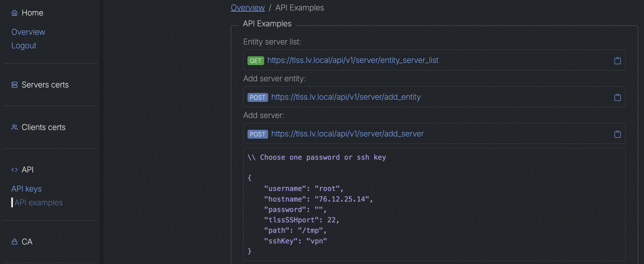Select API examples in the sidebar
The width and height of the screenshot is (644, 264).
[x=38, y=203]
